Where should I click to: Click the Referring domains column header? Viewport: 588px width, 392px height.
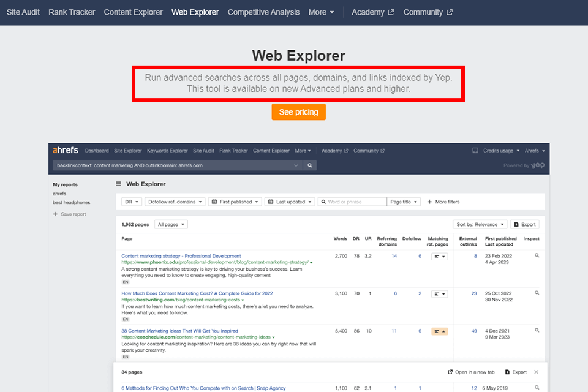[x=386, y=241]
